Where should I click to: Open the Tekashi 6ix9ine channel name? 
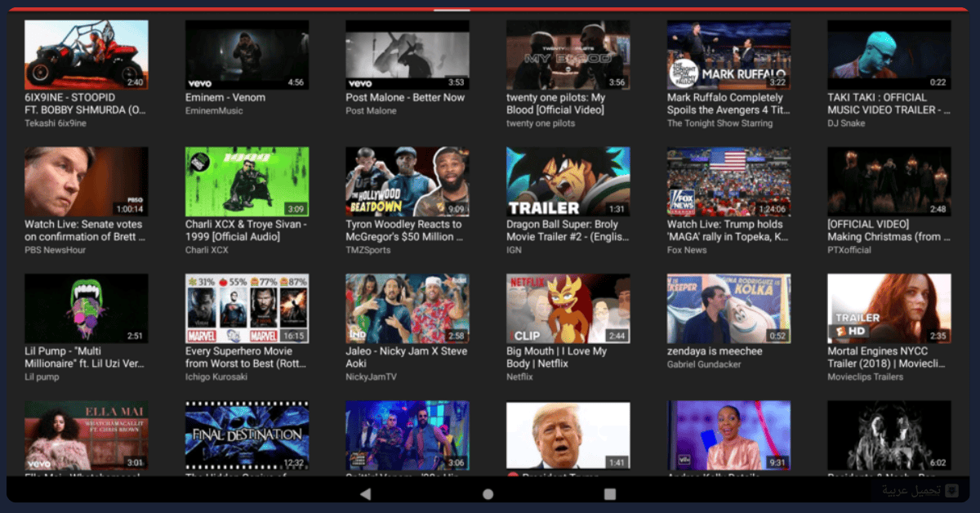click(x=56, y=123)
